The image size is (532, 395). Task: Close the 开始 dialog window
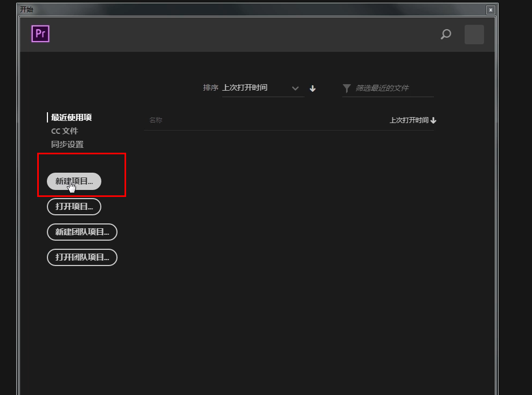click(490, 10)
